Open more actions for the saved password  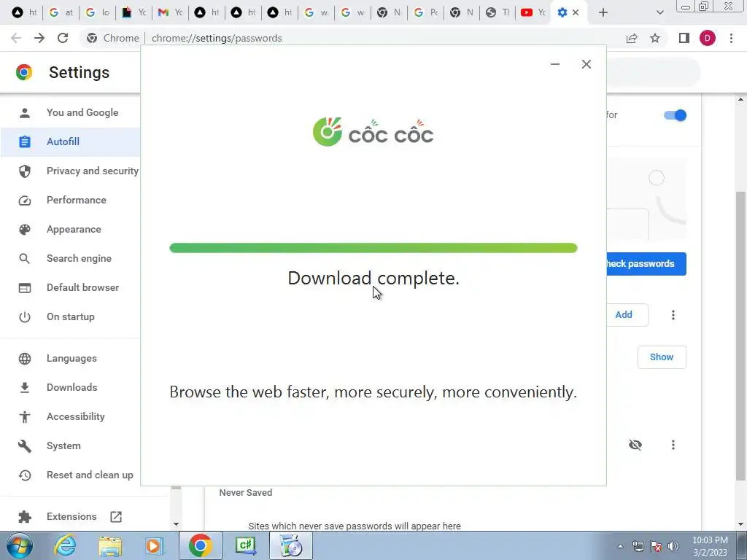coord(673,445)
